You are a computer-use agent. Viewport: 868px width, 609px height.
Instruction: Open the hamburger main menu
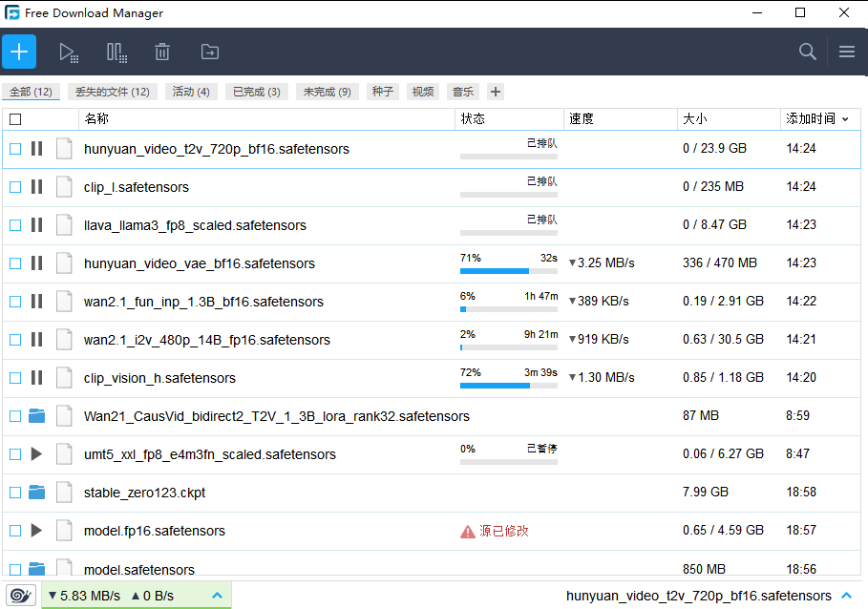(847, 52)
